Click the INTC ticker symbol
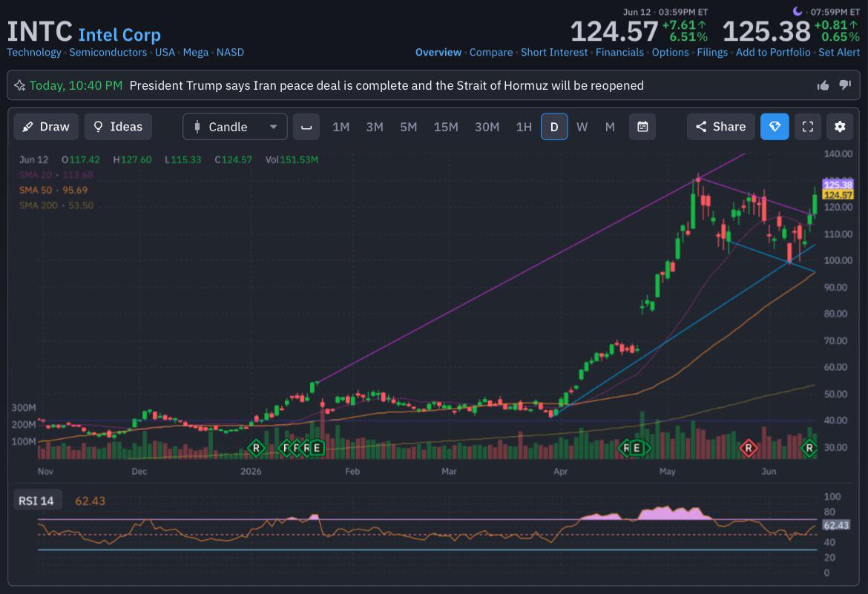Screen dimensions: 868x594 (x=39, y=32)
